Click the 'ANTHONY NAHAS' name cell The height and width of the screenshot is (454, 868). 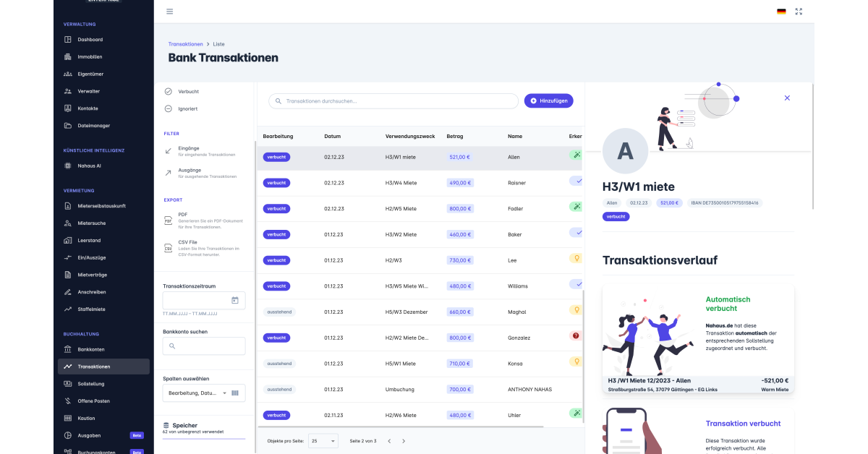[530, 390]
